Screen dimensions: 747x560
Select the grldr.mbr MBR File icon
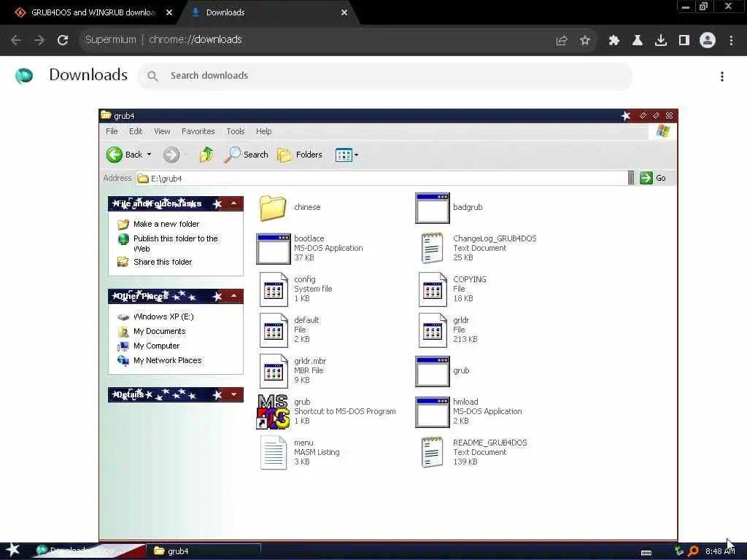coord(274,371)
